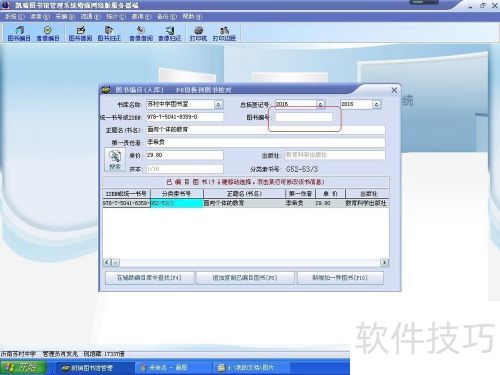Open the 图书借阅 toolbar tool
Image resolution: width=500 pixels, height=375 pixels.
point(80,34)
